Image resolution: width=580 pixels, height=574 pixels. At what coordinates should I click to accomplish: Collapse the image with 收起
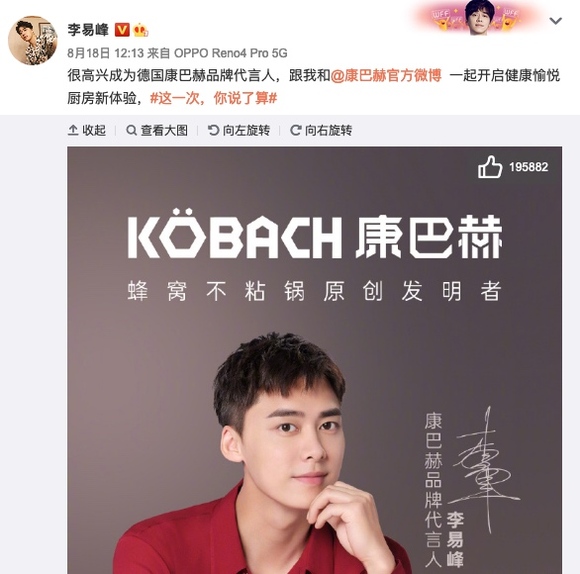87,130
